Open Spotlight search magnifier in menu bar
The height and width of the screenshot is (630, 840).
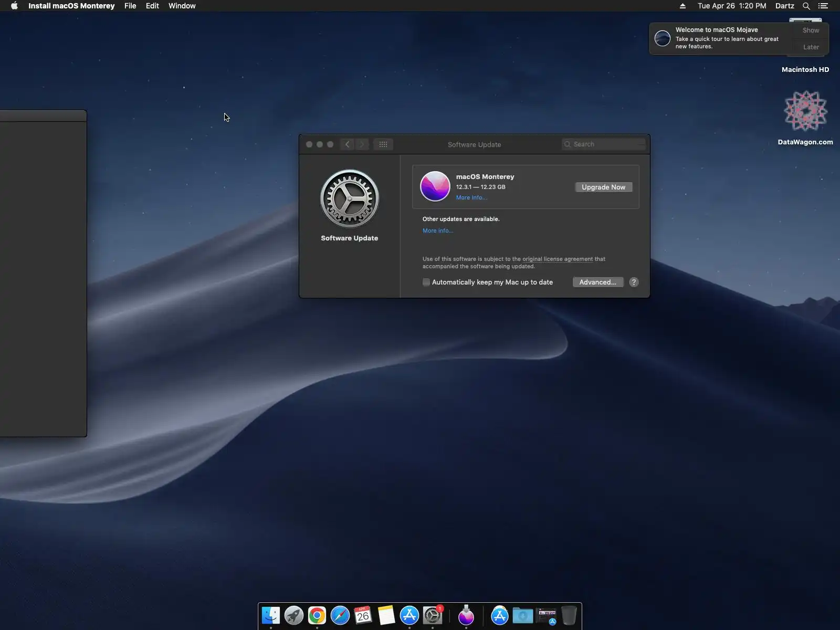pos(806,6)
